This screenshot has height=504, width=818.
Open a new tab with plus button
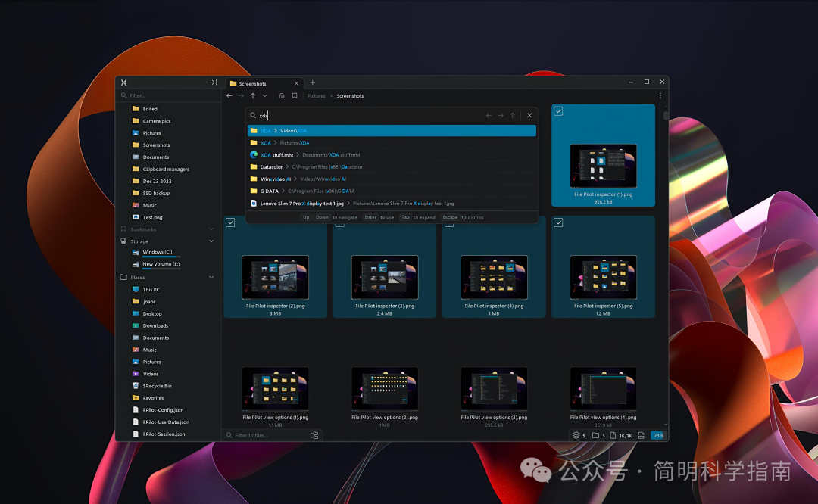click(x=313, y=82)
